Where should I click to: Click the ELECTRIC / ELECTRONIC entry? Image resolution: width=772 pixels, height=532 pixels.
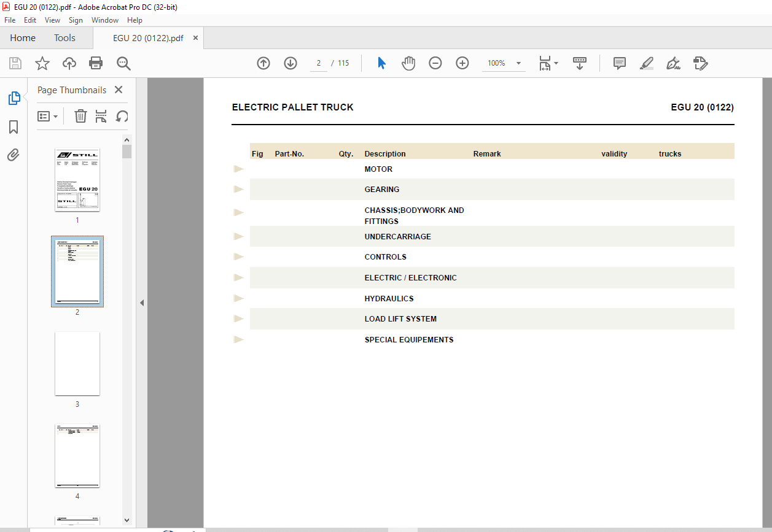coord(410,278)
